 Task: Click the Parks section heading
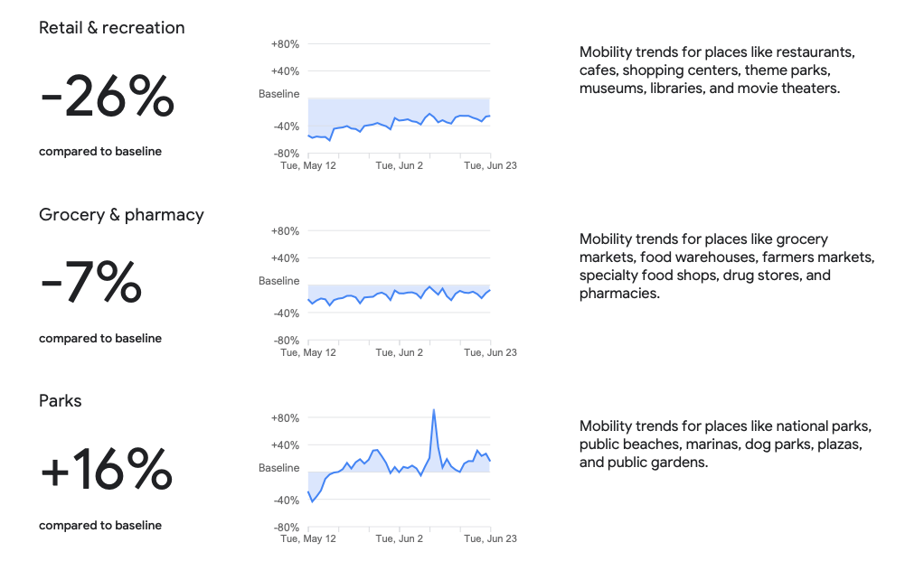pos(60,401)
